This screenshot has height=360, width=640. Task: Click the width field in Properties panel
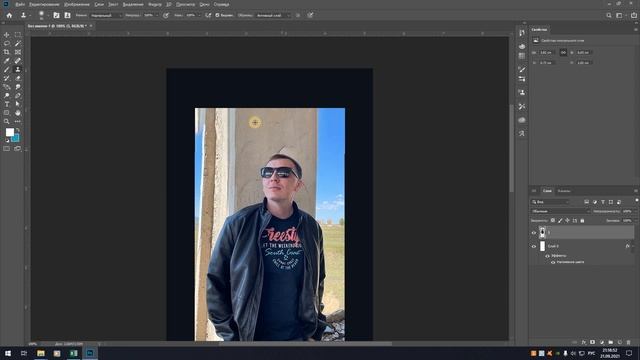coord(547,53)
